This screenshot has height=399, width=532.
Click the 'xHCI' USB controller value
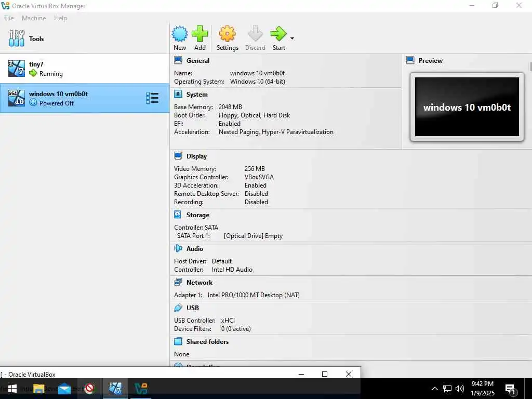[x=228, y=320]
